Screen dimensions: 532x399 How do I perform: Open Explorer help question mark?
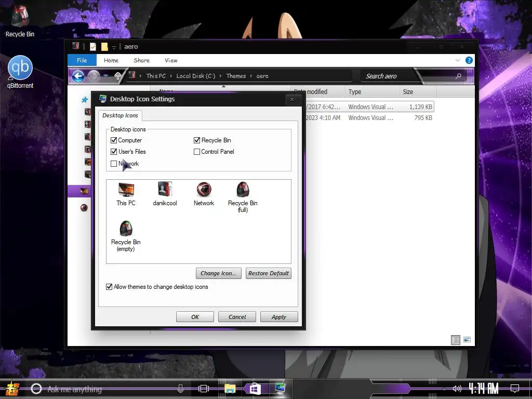pyautogui.click(x=469, y=60)
